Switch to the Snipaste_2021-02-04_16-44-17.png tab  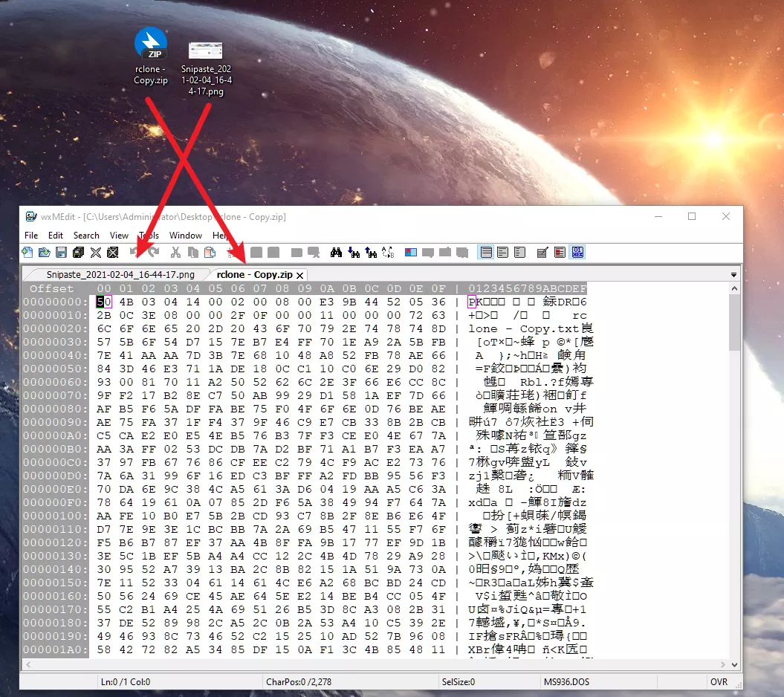[120, 274]
